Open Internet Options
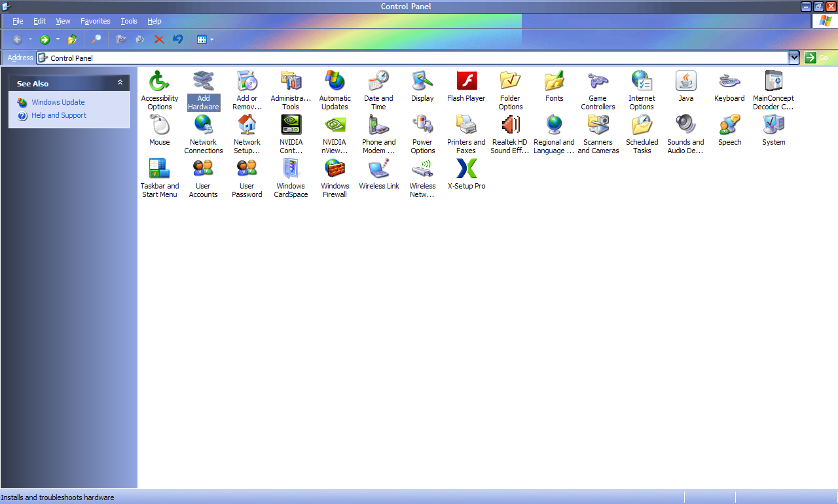The height and width of the screenshot is (504, 838). click(642, 90)
